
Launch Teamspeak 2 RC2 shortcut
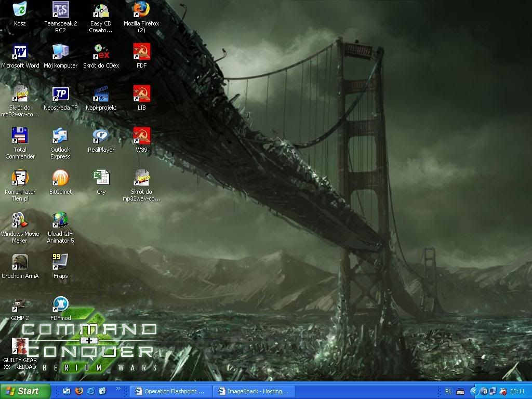(x=60, y=9)
